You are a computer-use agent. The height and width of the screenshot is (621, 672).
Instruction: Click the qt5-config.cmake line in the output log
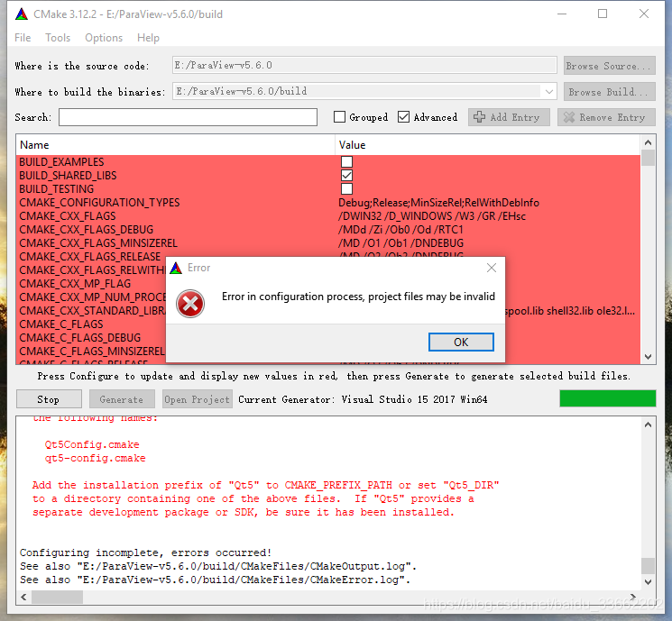95,458
